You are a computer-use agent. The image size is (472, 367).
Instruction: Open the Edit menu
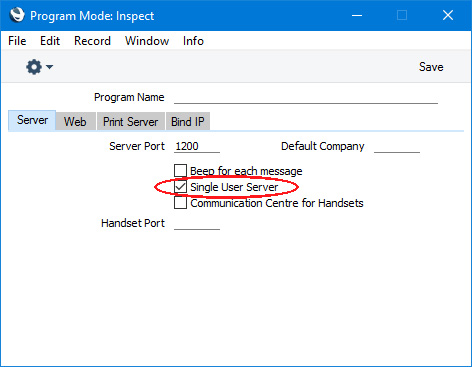50,41
